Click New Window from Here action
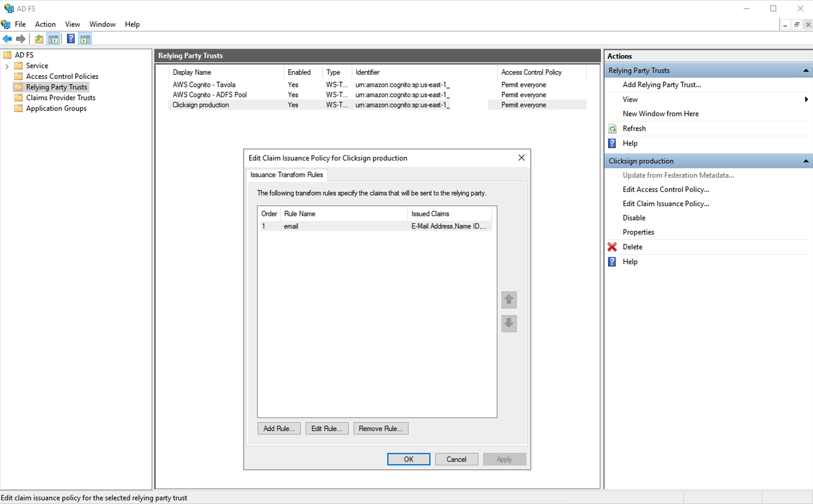Viewport: 813px width, 504px height. point(661,114)
